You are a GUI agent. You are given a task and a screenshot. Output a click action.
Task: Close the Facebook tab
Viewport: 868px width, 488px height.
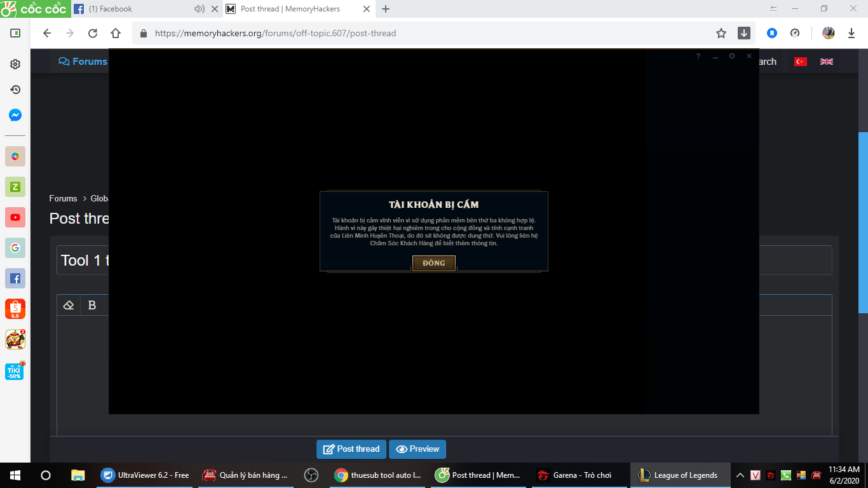click(214, 9)
